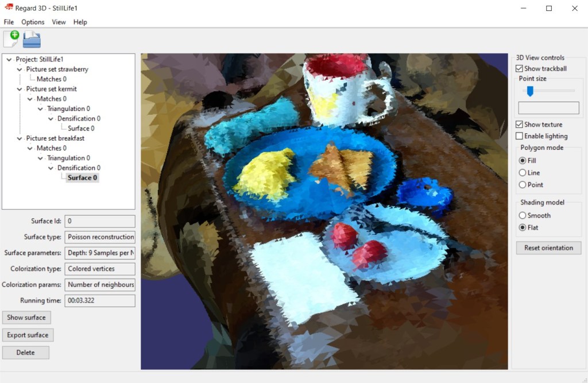Click the Export surface button
Image resolution: width=588 pixels, height=383 pixels.
pyautogui.click(x=28, y=335)
